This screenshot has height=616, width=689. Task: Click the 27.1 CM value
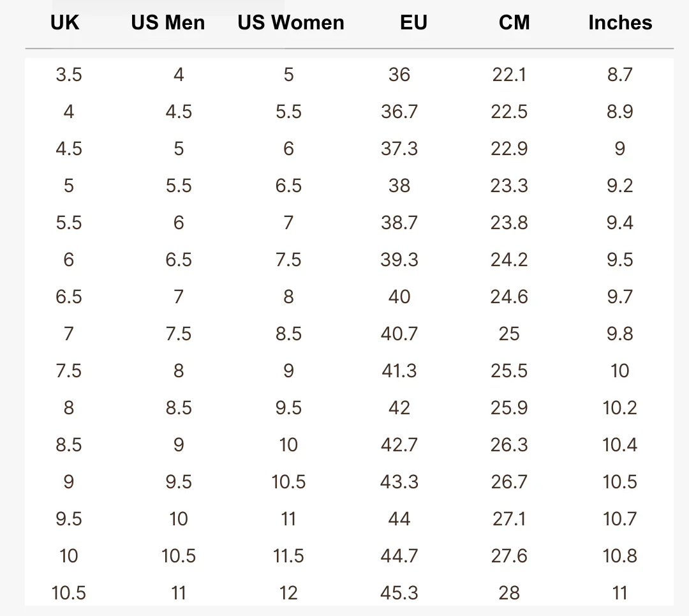tap(509, 519)
